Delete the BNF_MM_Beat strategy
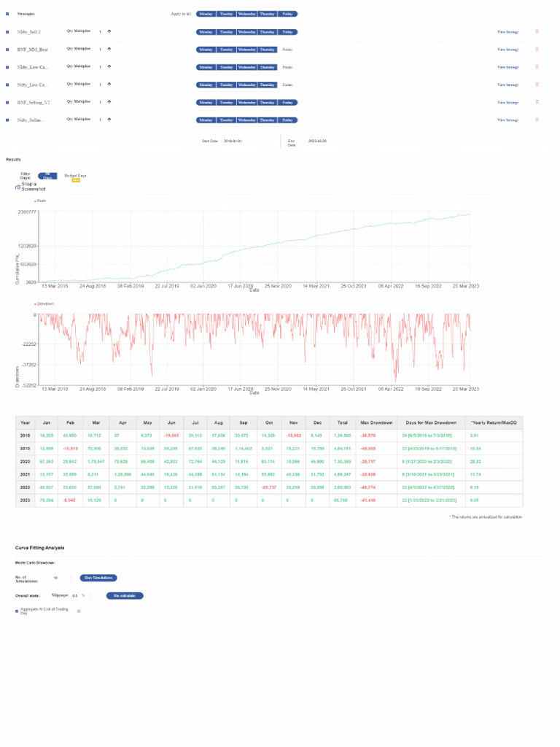 click(537, 50)
